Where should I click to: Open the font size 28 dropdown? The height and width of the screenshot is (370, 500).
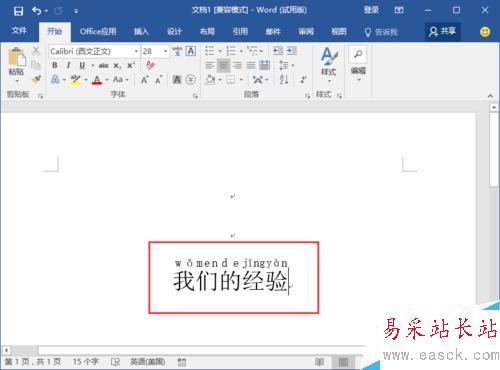tap(165, 51)
